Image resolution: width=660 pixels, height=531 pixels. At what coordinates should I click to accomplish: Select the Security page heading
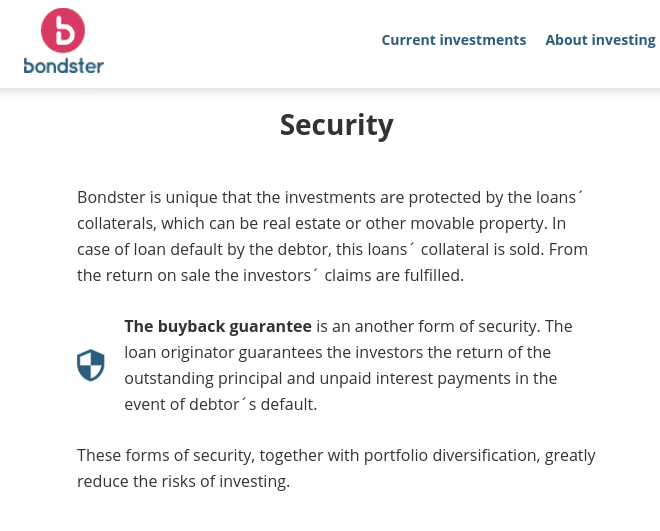click(x=337, y=125)
